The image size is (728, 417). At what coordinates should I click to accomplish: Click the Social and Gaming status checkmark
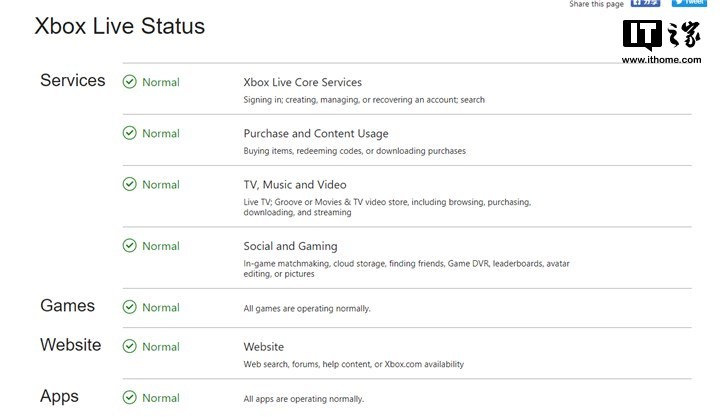point(129,246)
